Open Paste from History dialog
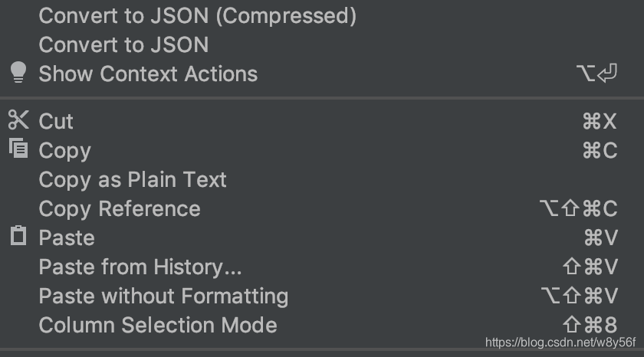 (x=140, y=267)
